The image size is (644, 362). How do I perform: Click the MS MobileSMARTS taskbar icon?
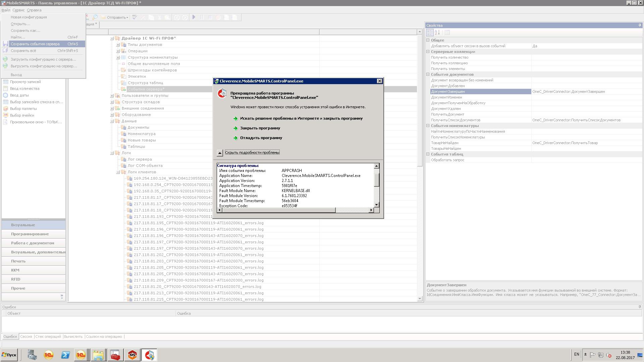point(132,355)
